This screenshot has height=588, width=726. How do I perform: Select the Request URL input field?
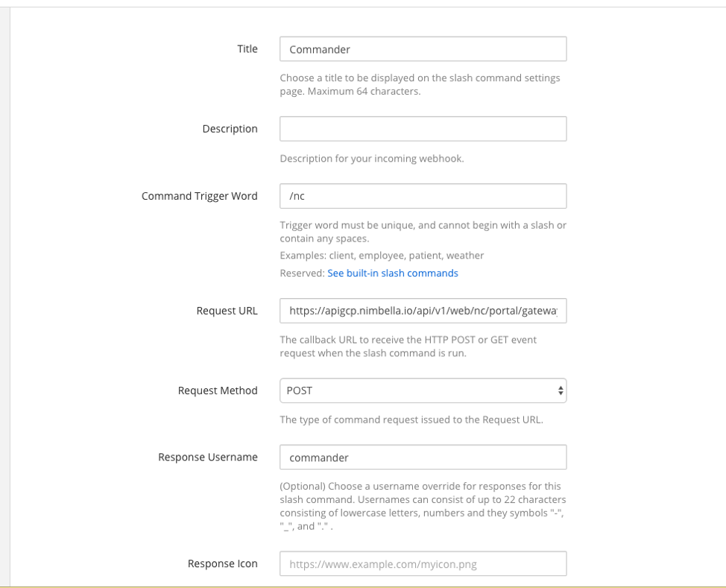click(x=423, y=311)
